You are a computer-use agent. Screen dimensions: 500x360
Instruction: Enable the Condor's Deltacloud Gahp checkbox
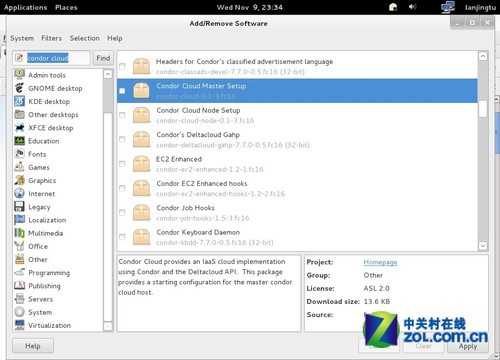(122, 139)
